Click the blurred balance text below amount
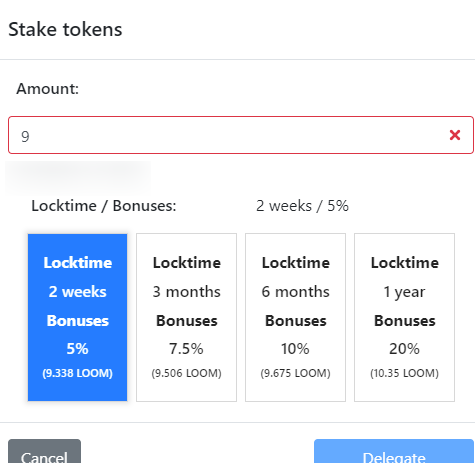Screen dimensions: 475x463 point(78,177)
